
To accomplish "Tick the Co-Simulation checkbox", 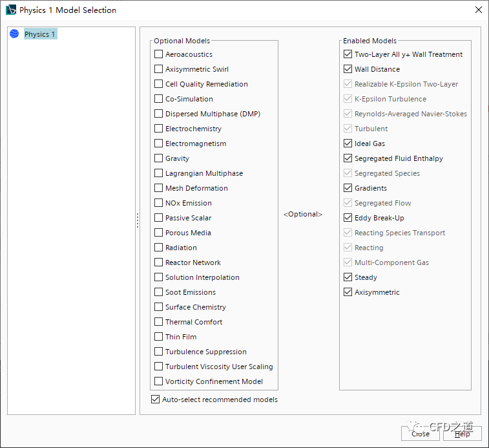I will [158, 99].
